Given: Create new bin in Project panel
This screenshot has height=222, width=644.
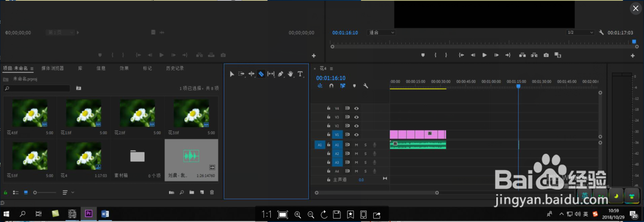Looking at the screenshot, I should 192,192.
